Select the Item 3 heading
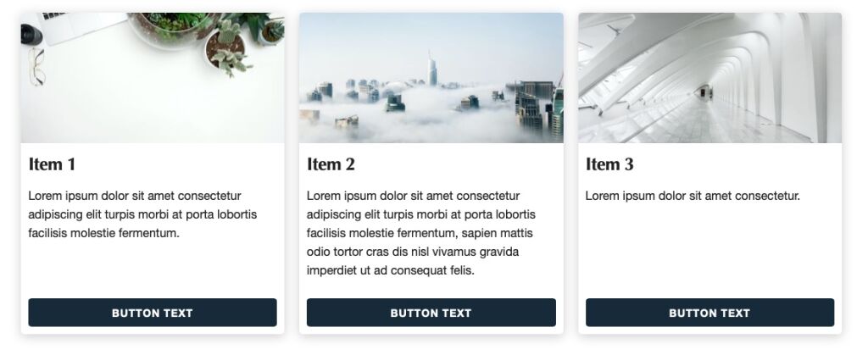Screen dimensions: 868x355 tap(609, 164)
